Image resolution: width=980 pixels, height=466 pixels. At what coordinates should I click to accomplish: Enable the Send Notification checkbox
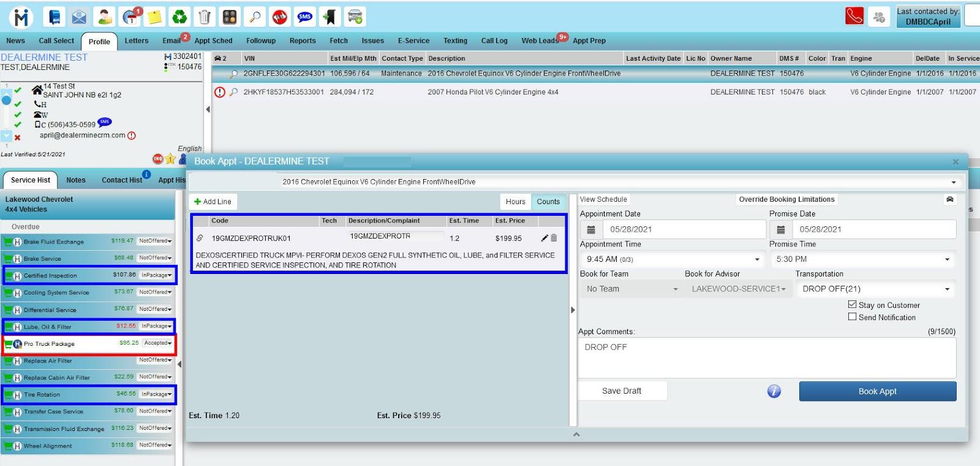pos(852,317)
